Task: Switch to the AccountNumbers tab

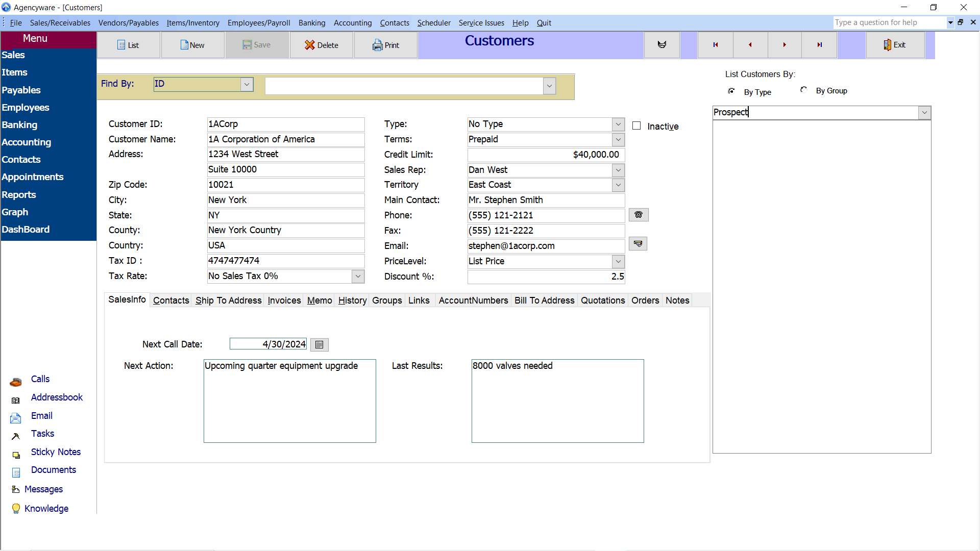Action: (473, 300)
